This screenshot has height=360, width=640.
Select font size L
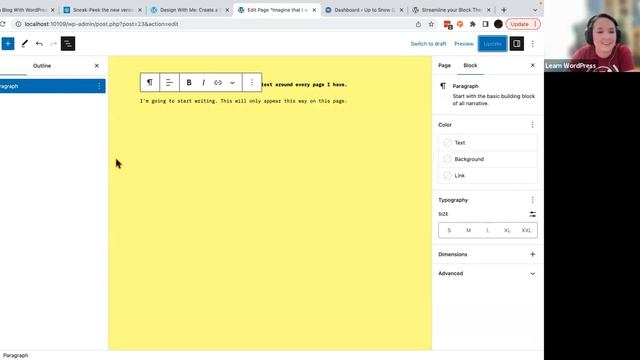pos(488,231)
